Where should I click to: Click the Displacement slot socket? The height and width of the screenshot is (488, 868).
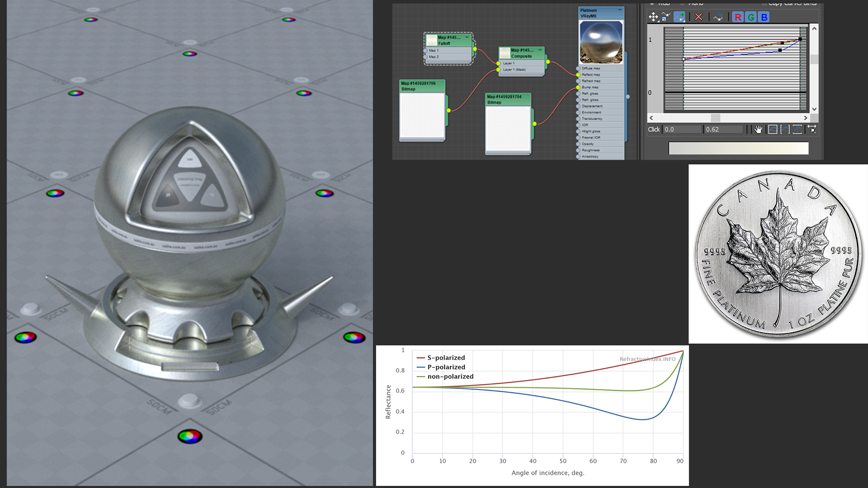click(x=578, y=106)
